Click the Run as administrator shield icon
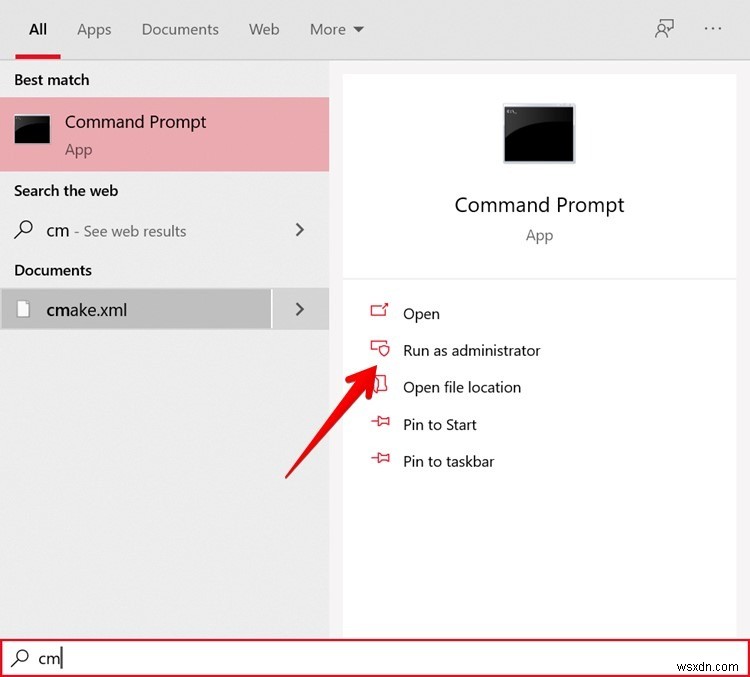The image size is (750, 677). [x=380, y=348]
